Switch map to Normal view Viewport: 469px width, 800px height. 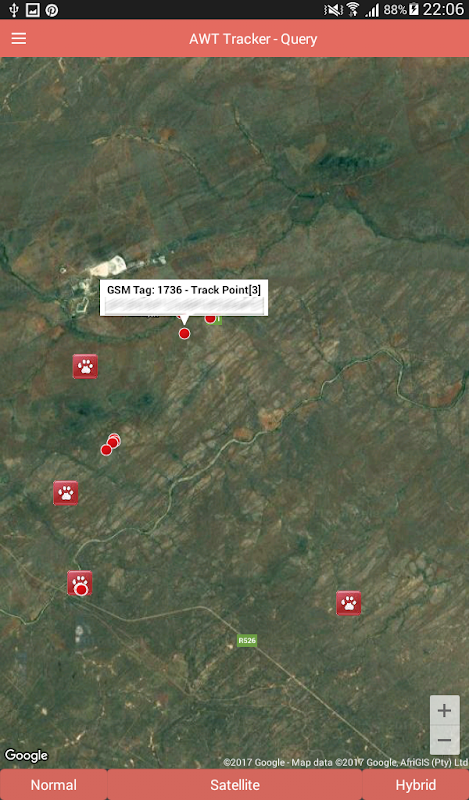(54, 785)
